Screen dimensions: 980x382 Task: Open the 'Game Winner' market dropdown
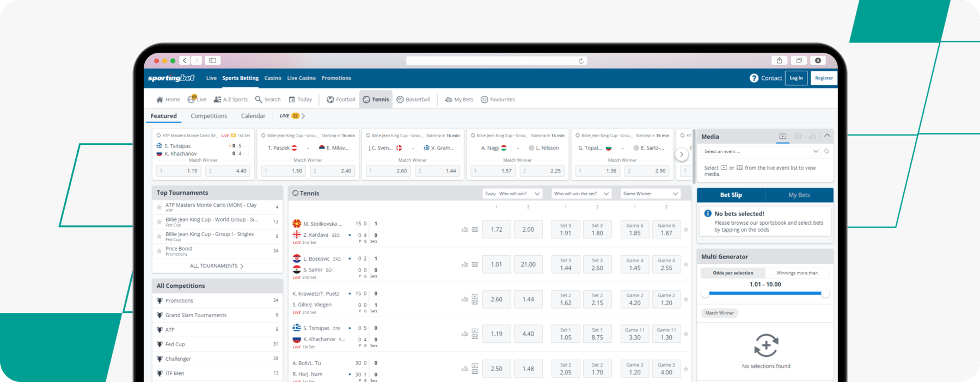point(651,194)
